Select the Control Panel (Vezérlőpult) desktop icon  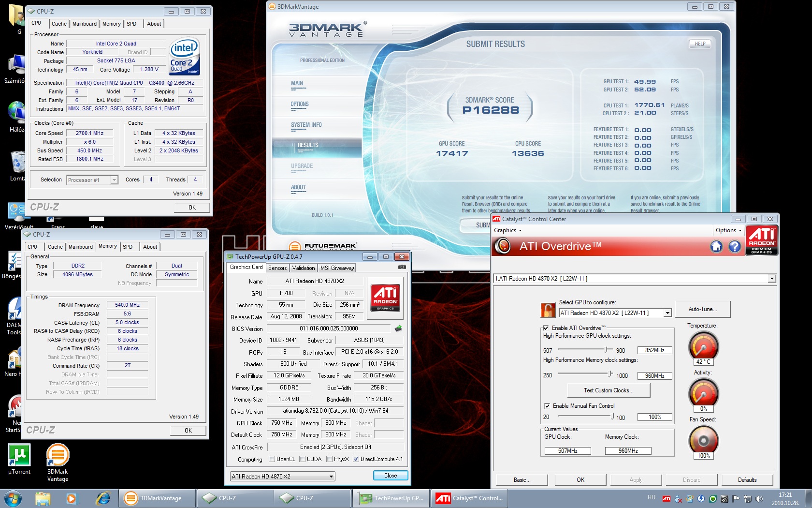(x=18, y=216)
